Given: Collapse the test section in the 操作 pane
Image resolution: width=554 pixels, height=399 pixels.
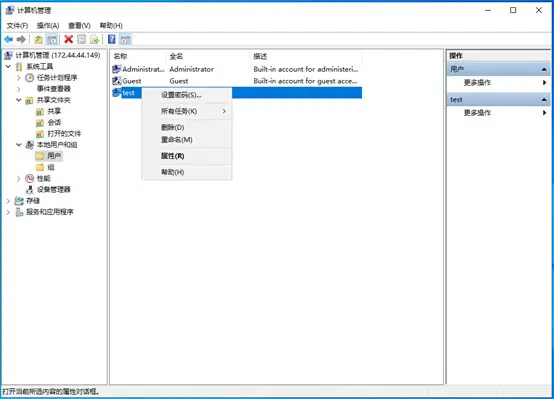Looking at the screenshot, I should [x=544, y=100].
